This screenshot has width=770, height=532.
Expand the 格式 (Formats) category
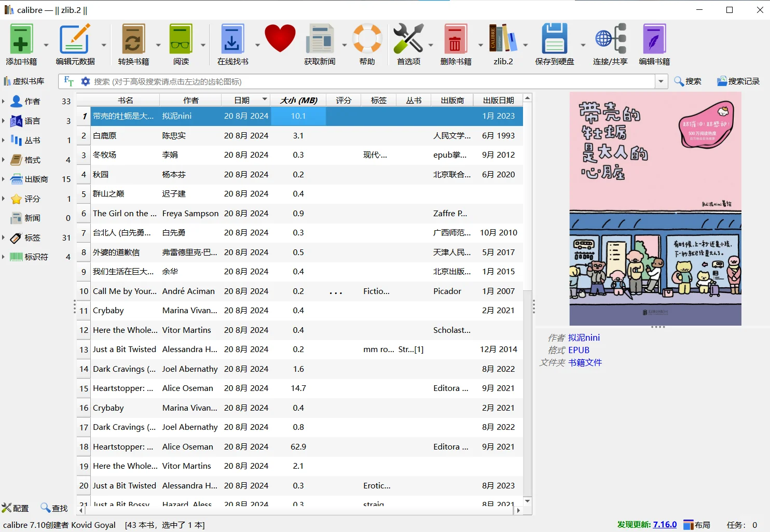point(3,160)
